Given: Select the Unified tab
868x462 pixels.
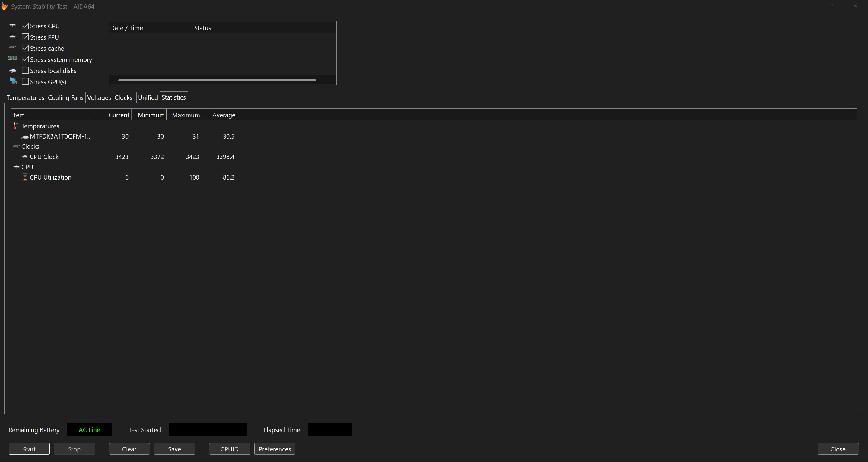Looking at the screenshot, I should 148,98.
